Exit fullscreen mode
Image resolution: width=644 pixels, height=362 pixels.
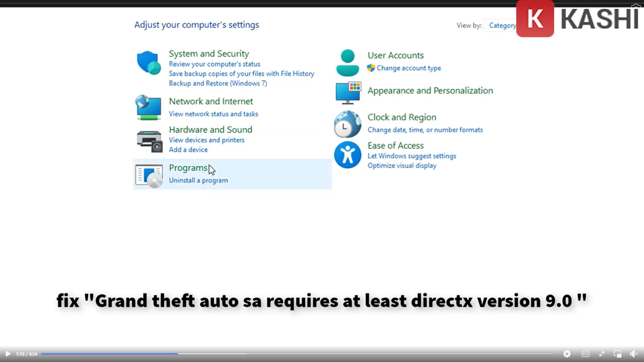point(601,354)
